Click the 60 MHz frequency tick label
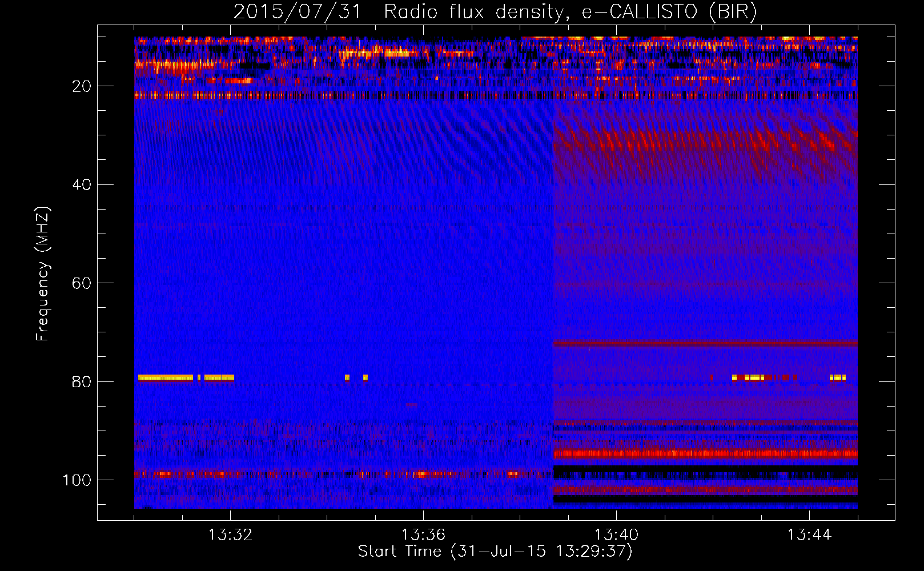 point(82,283)
